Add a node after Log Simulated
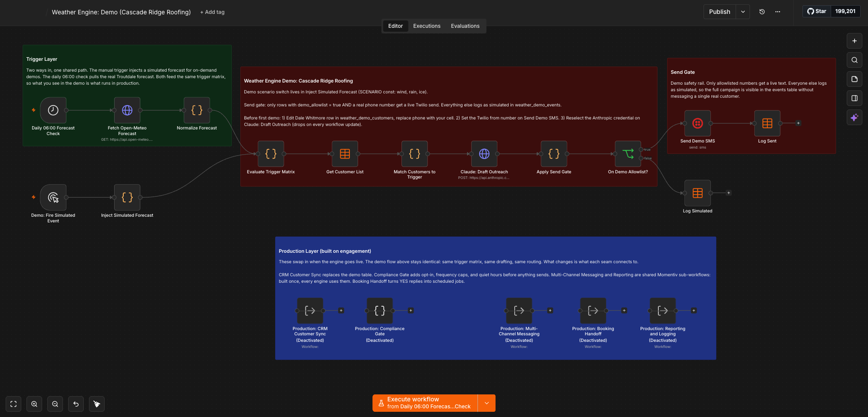This screenshot has height=417, width=868. click(x=729, y=193)
